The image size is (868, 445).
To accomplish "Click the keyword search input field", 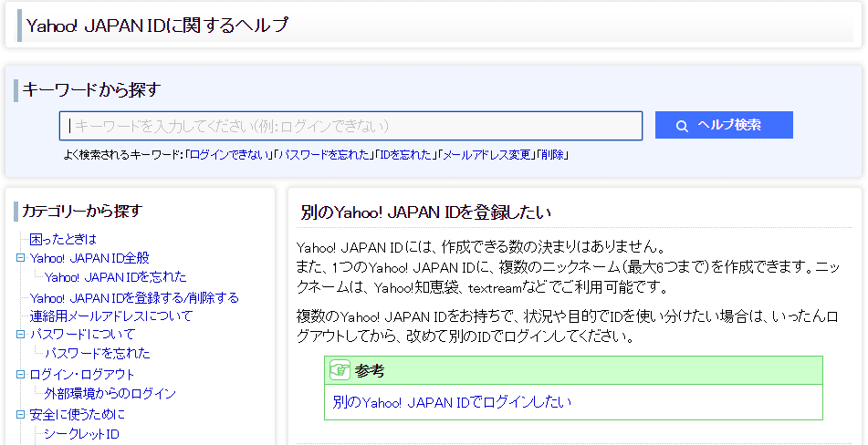I will [350, 126].
